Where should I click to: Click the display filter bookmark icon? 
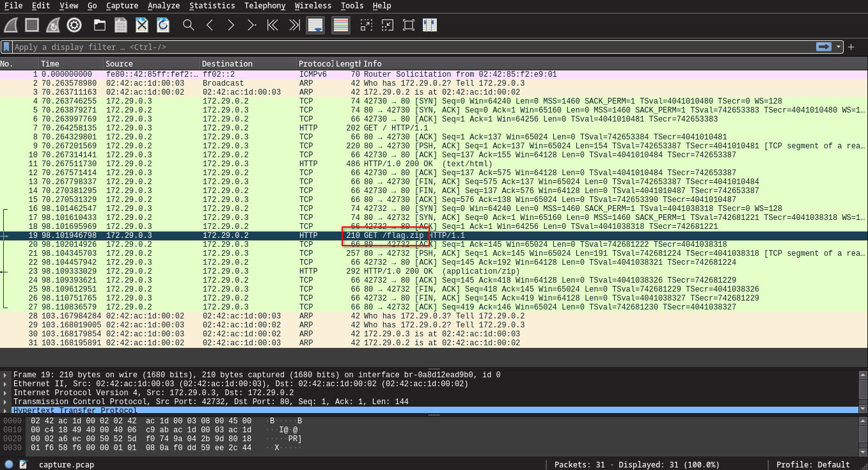coord(6,47)
